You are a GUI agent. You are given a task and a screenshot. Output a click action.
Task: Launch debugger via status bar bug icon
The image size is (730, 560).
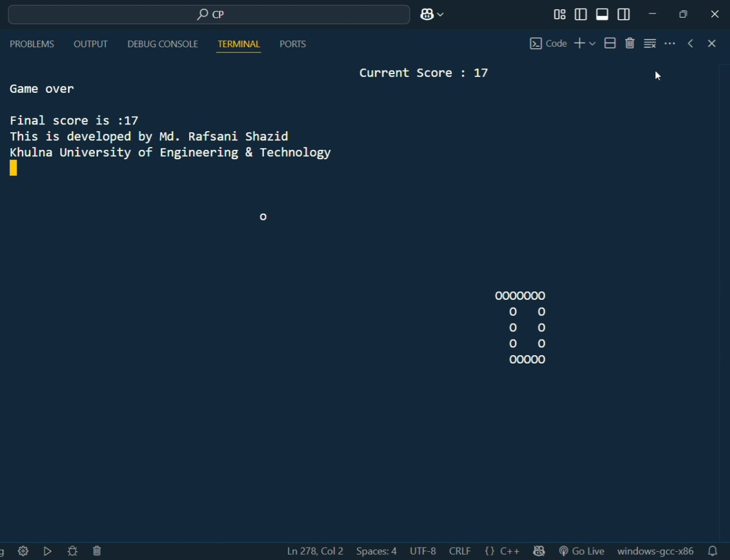[x=73, y=551]
